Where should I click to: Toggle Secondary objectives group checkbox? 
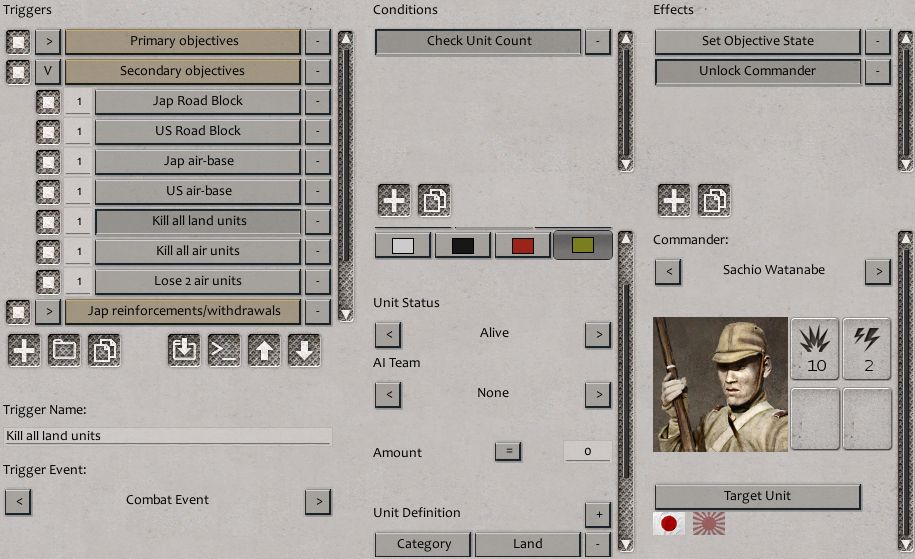18,72
